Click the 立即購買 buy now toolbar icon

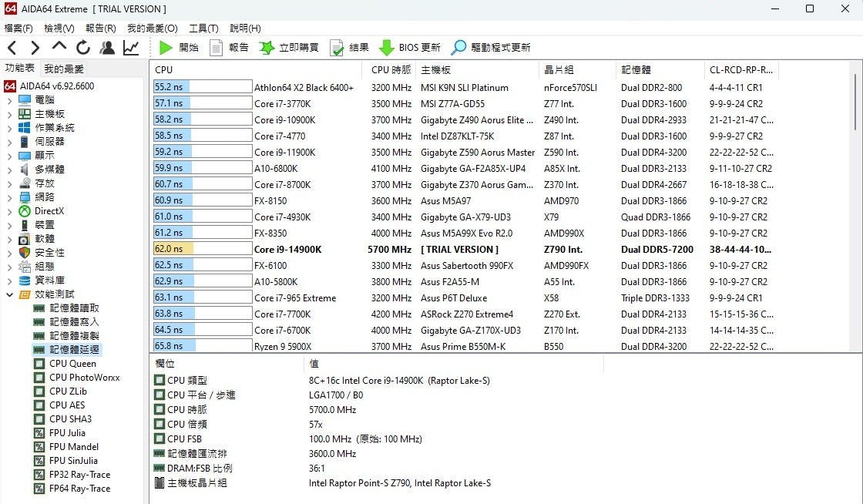point(289,48)
